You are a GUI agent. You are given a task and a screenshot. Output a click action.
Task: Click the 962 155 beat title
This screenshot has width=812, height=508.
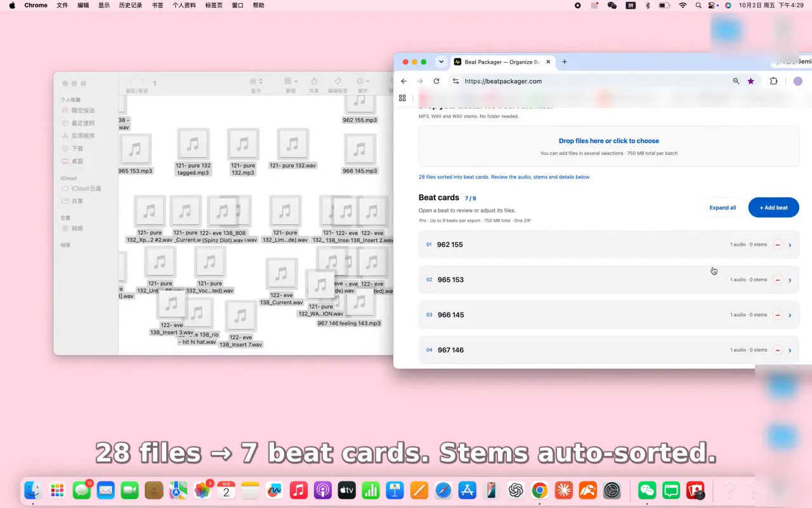coord(450,244)
